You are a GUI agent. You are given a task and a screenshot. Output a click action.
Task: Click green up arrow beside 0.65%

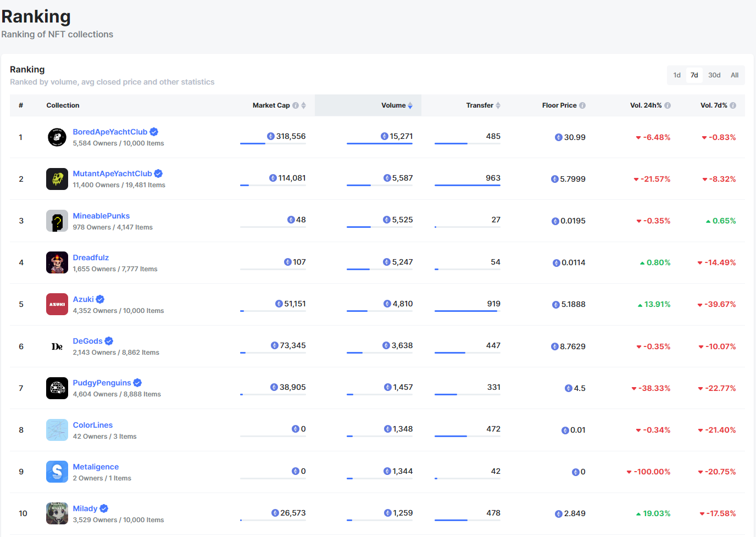708,221
